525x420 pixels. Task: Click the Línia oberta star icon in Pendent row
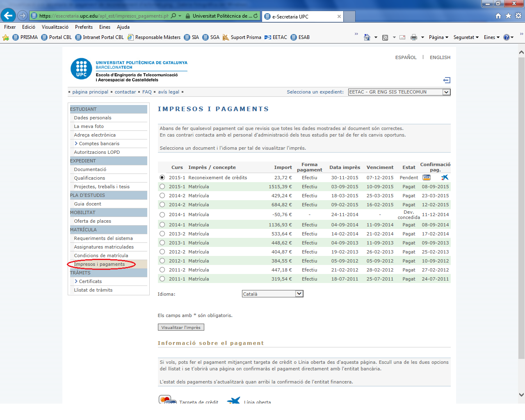click(445, 178)
